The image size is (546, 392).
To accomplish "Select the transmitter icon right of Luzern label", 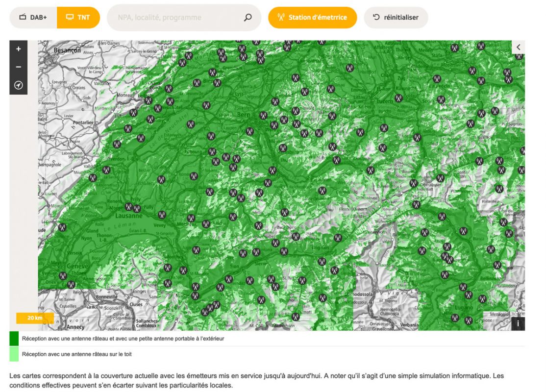I will point(398,98).
